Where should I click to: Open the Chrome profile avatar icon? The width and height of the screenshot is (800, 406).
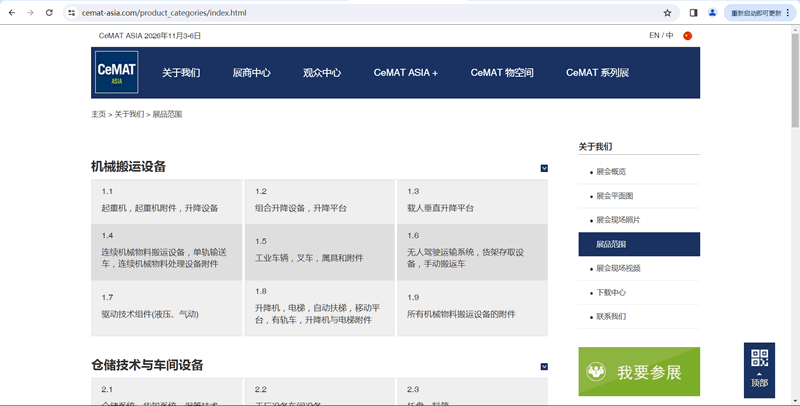[x=712, y=13]
